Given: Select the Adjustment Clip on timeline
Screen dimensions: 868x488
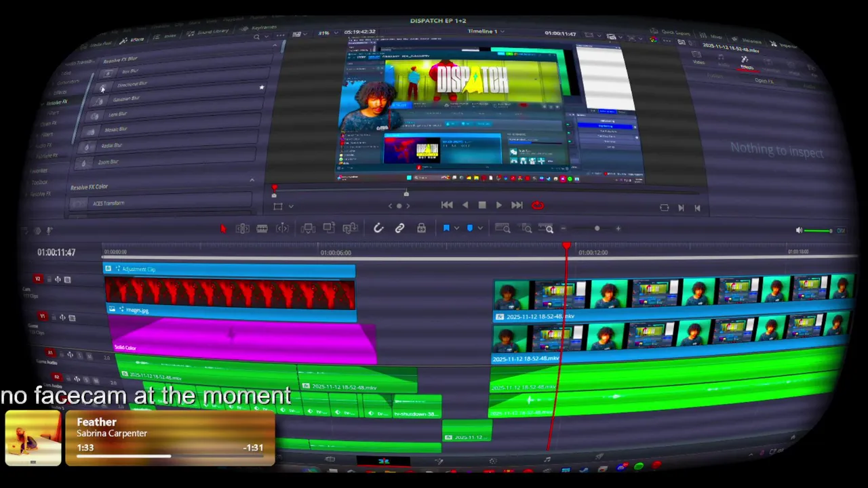Looking at the screenshot, I should (x=229, y=270).
